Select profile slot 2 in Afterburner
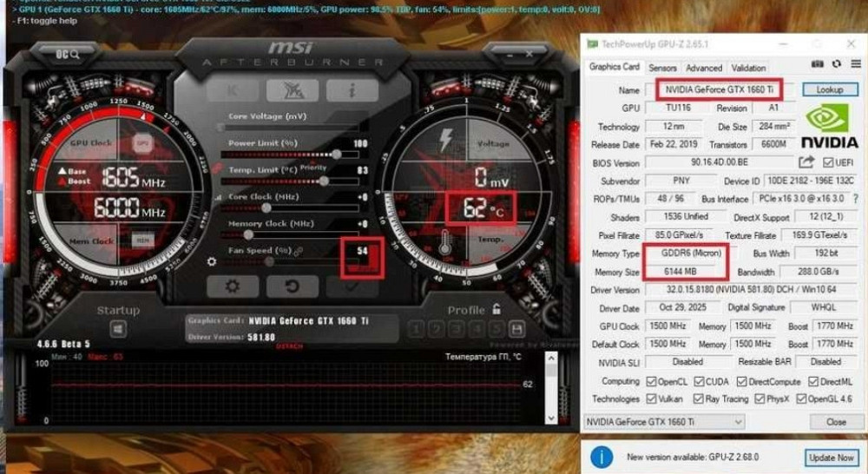Image resolution: width=868 pixels, height=474 pixels. pos(437,330)
